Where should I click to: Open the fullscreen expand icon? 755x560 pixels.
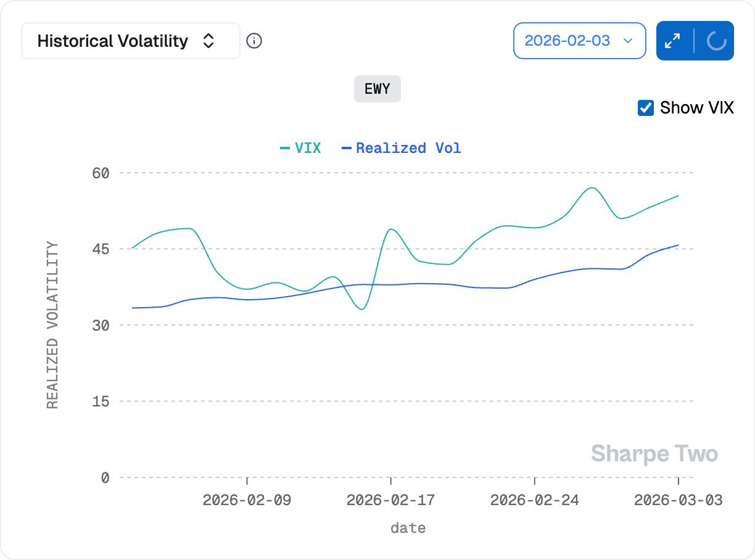[x=673, y=41]
